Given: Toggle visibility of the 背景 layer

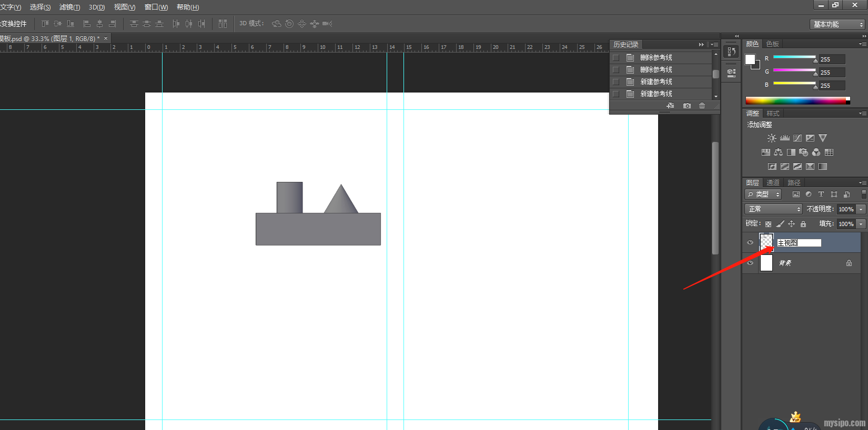Looking at the screenshot, I should (x=750, y=263).
